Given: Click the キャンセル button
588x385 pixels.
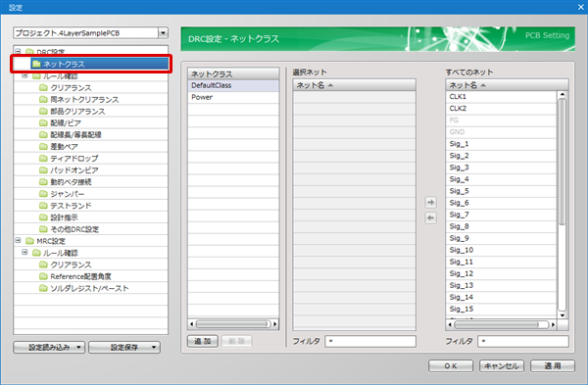Looking at the screenshot, I should click(502, 365).
